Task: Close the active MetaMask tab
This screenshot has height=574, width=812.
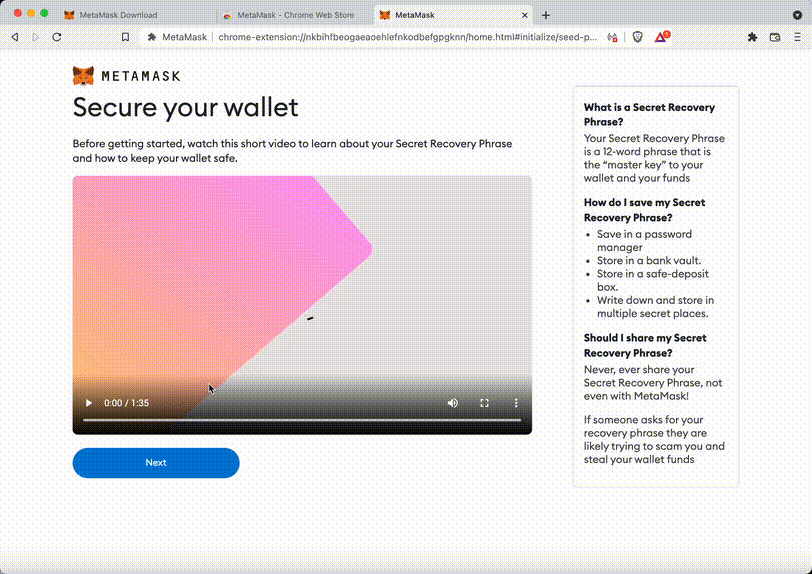Action: pyautogui.click(x=525, y=15)
